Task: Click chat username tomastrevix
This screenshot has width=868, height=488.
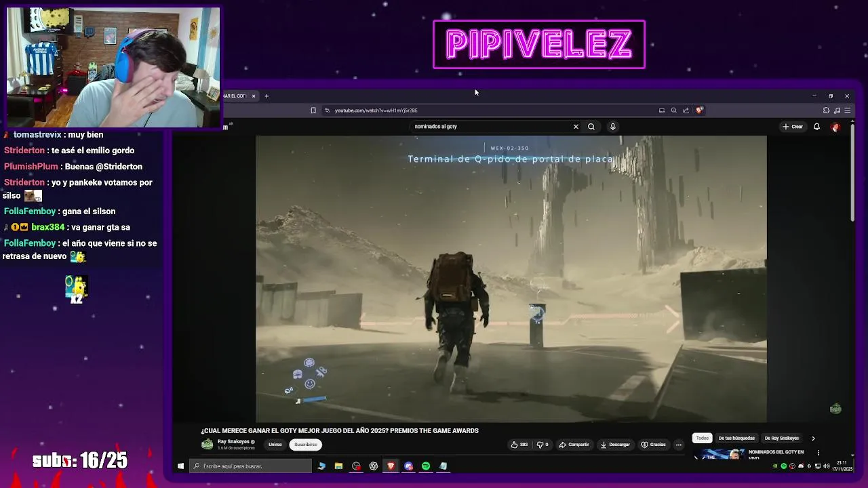Action: [37, 135]
